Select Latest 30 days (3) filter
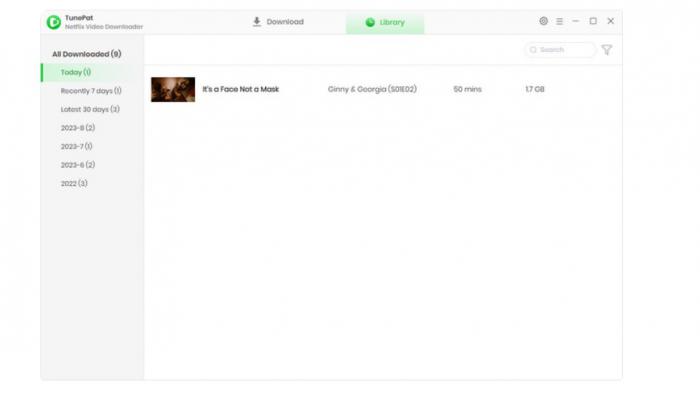The width and height of the screenshot is (700, 402). pyautogui.click(x=90, y=109)
